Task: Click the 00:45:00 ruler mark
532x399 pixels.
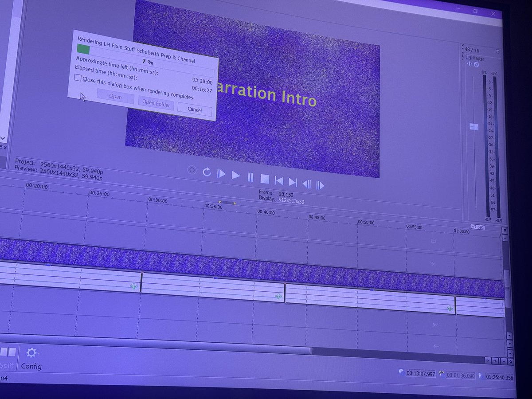Action: pyautogui.click(x=317, y=217)
